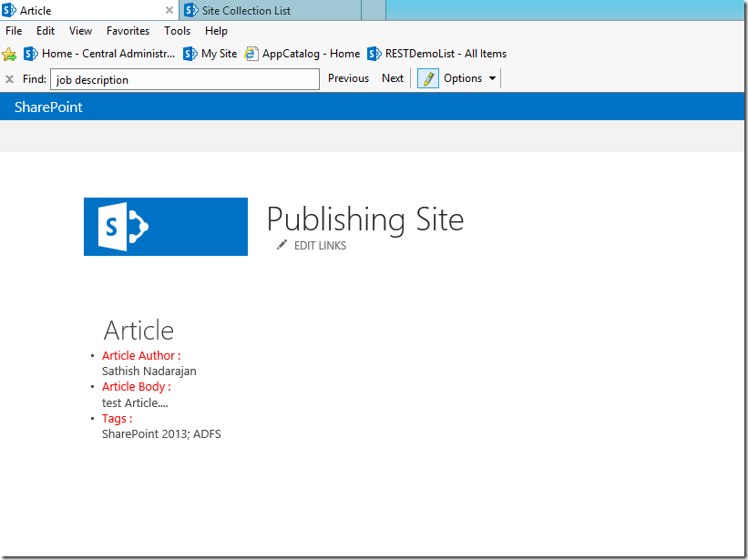The image size is (748, 560).
Task: Click the 'test Article....' body text
Action: pyautogui.click(x=135, y=403)
